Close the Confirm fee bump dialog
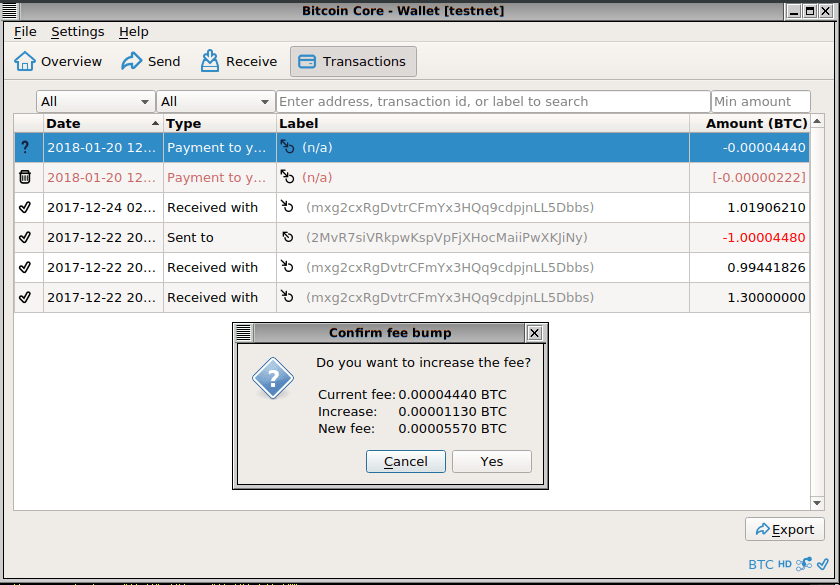 534,333
